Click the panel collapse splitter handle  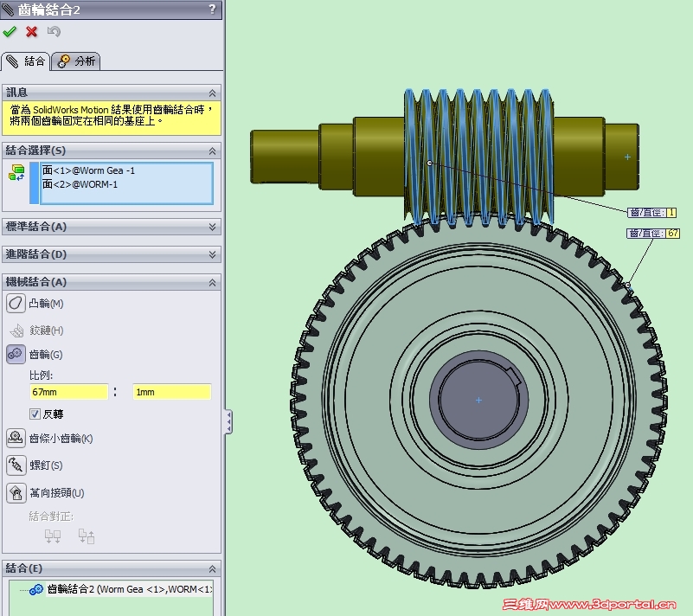(228, 422)
